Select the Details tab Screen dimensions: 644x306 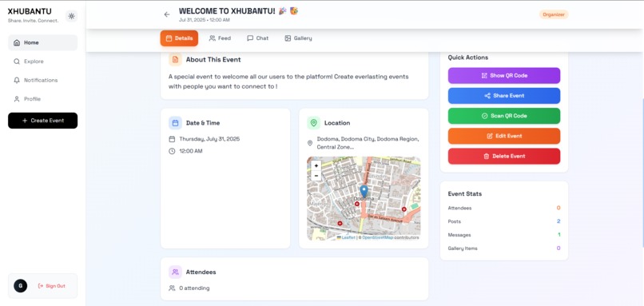pos(179,38)
